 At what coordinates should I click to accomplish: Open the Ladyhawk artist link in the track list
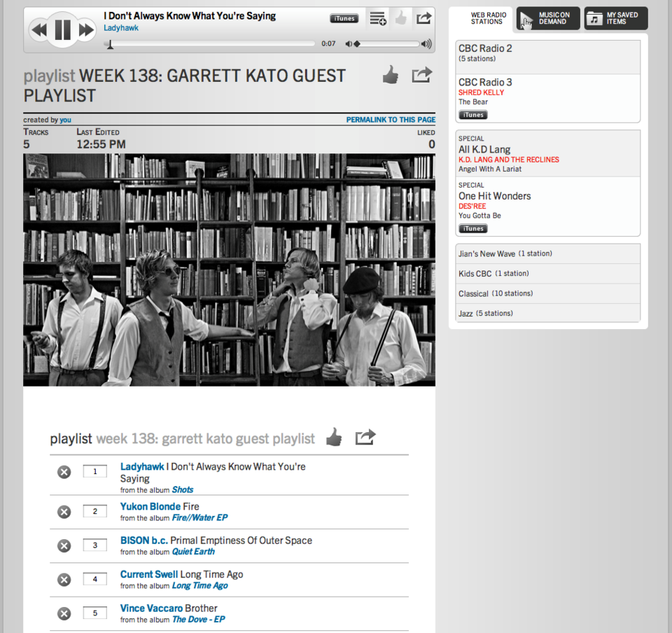click(142, 467)
